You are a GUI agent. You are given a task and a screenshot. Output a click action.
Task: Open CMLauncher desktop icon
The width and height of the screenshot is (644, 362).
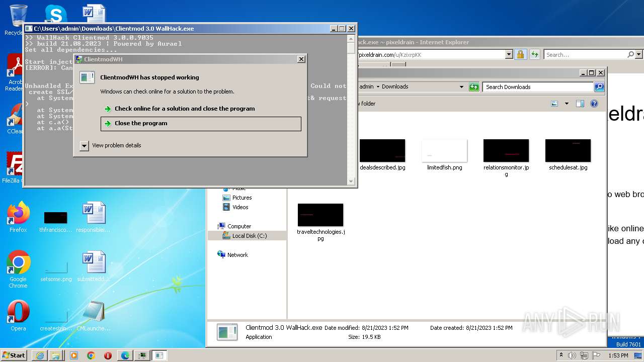[94, 316]
